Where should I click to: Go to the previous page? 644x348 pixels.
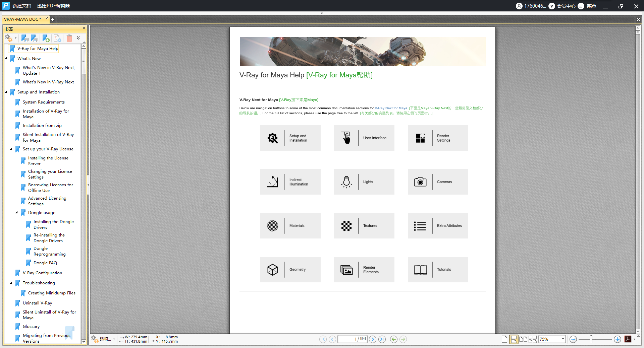[x=332, y=339]
